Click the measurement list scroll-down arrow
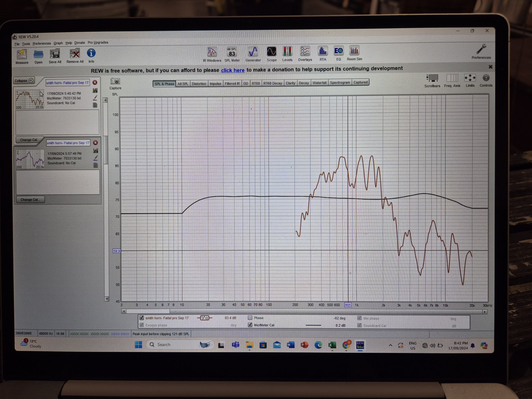The width and height of the screenshot is (532, 399). 107,299
